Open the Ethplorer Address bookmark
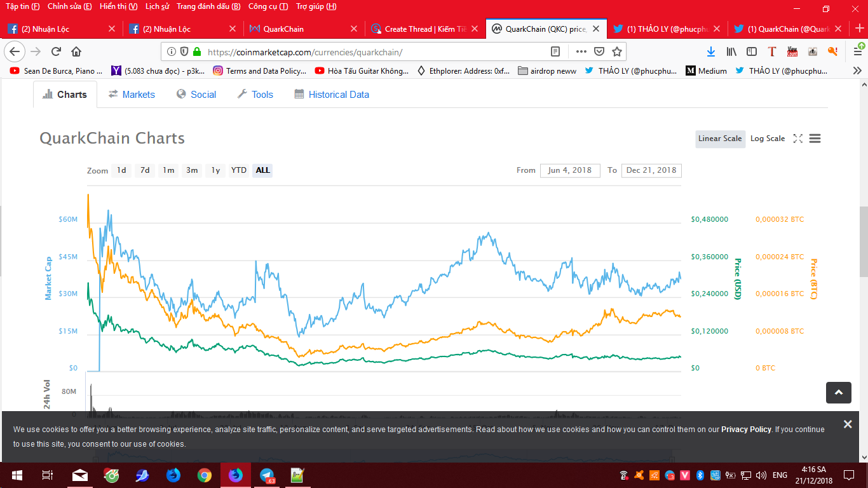 coord(463,71)
